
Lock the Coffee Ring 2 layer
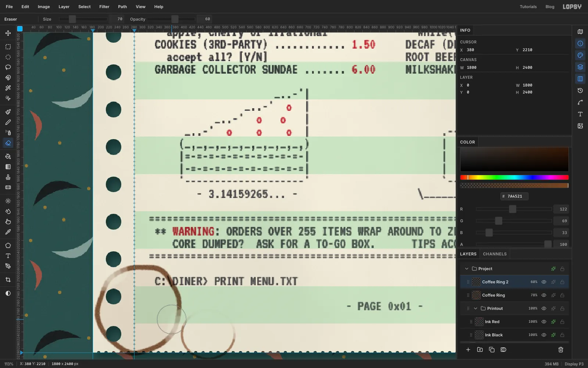tap(562, 282)
